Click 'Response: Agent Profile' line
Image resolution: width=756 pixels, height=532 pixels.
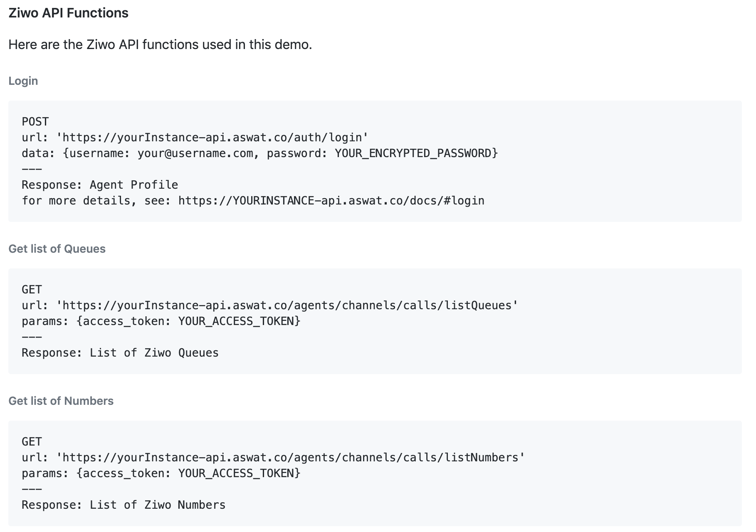point(100,185)
